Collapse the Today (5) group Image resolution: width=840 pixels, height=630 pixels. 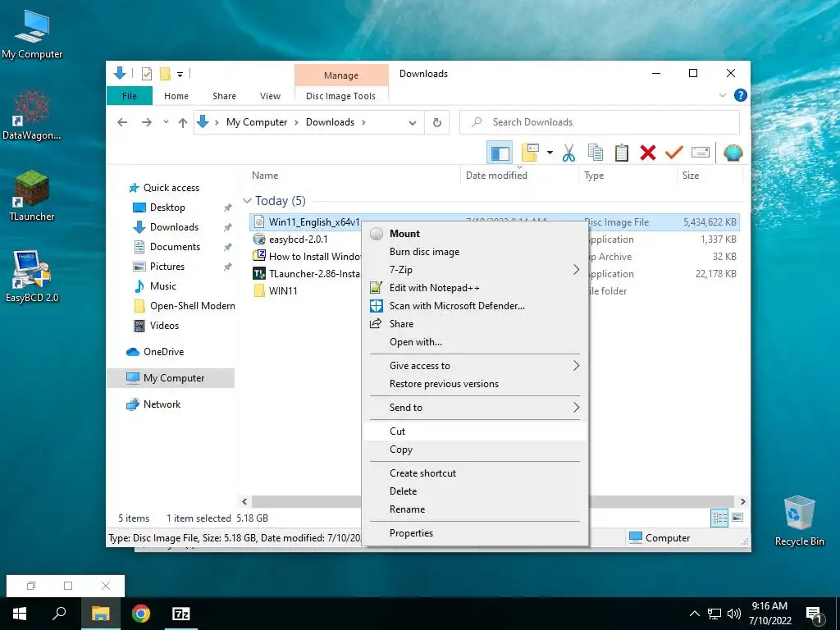pyautogui.click(x=247, y=201)
